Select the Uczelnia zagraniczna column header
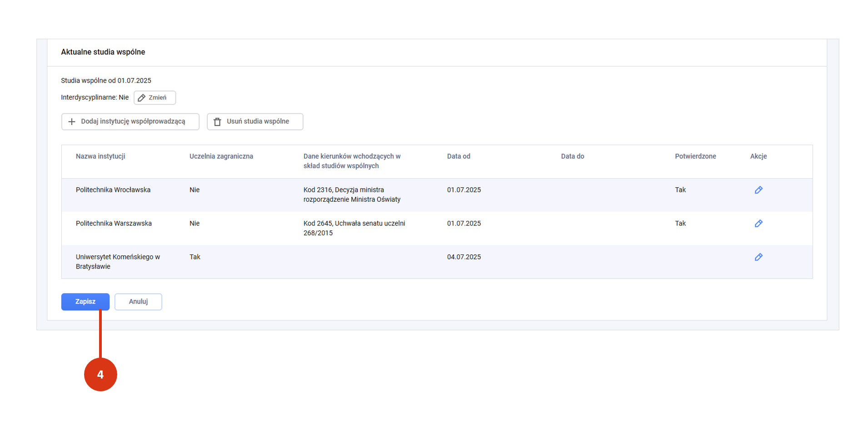This screenshot has height=429, width=868. click(221, 156)
